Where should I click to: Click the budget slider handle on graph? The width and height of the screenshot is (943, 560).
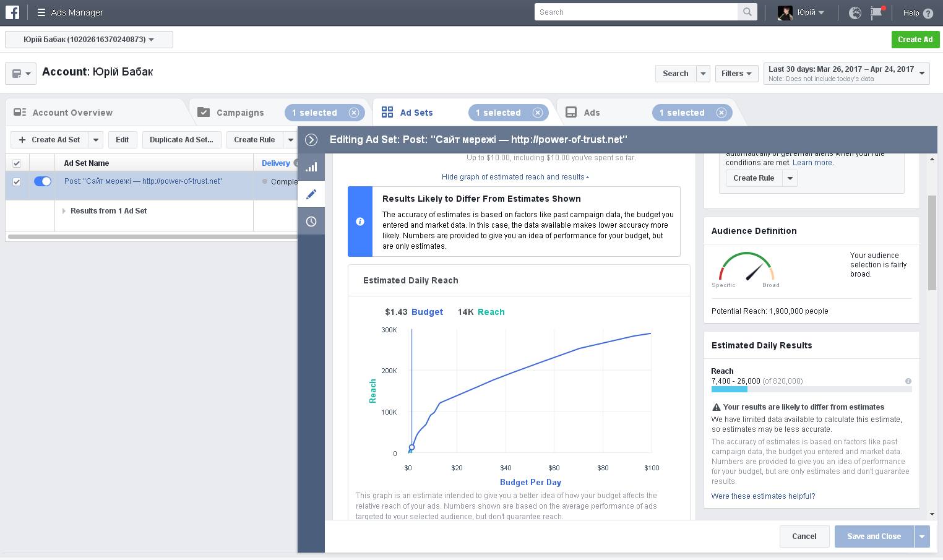[411, 447]
